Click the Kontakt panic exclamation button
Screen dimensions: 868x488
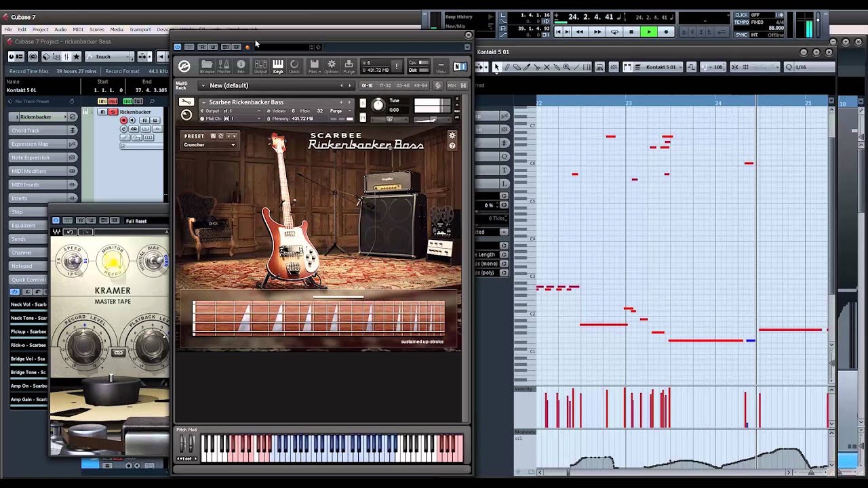tap(397, 66)
